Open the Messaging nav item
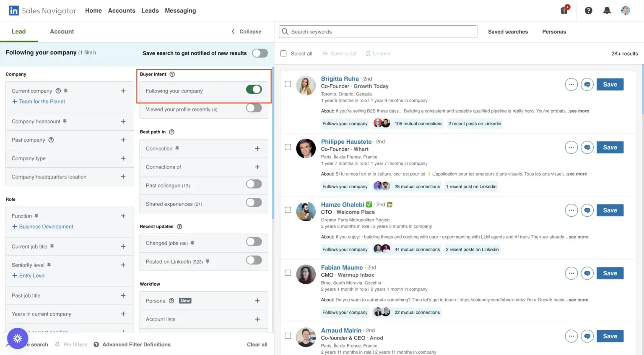This screenshot has height=355, width=644. [180, 10]
